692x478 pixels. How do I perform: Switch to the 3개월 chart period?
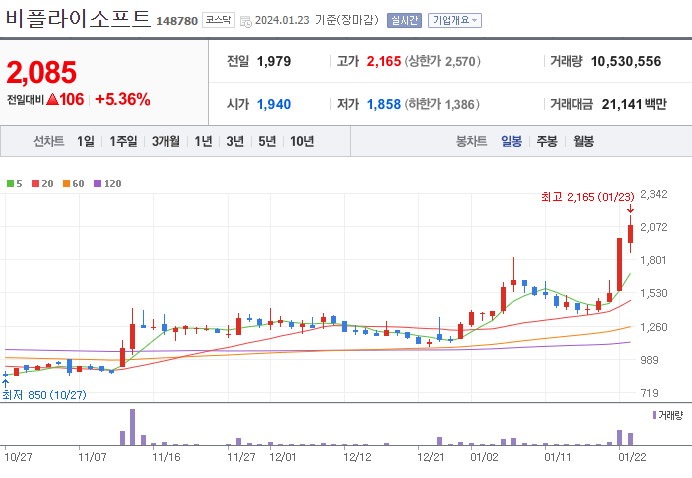[x=165, y=141]
